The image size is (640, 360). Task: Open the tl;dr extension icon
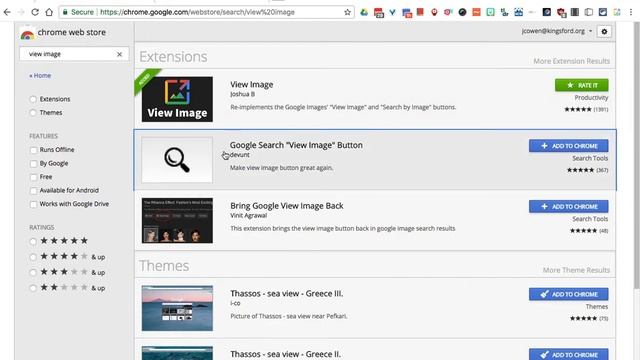pos(504,12)
